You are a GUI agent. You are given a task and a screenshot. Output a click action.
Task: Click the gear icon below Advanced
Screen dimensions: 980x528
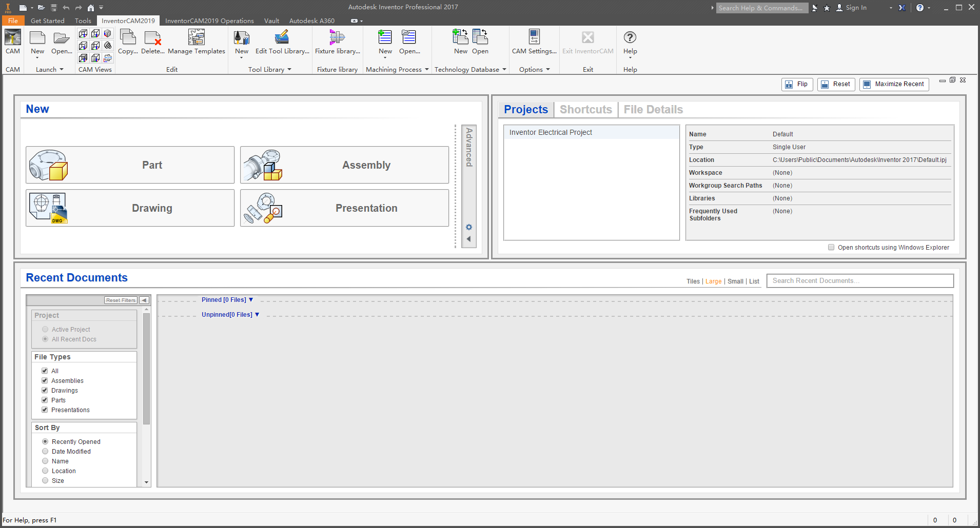[x=468, y=227]
